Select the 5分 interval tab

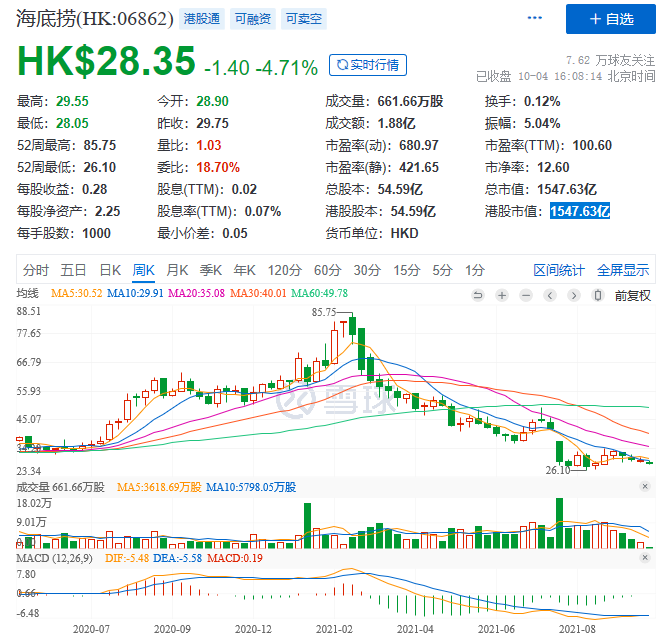[442, 270]
